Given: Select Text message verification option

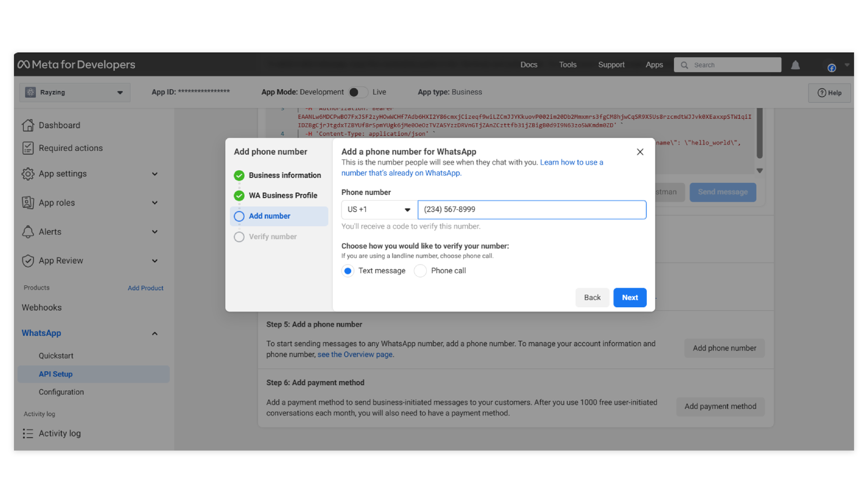Looking at the screenshot, I should click(x=347, y=271).
